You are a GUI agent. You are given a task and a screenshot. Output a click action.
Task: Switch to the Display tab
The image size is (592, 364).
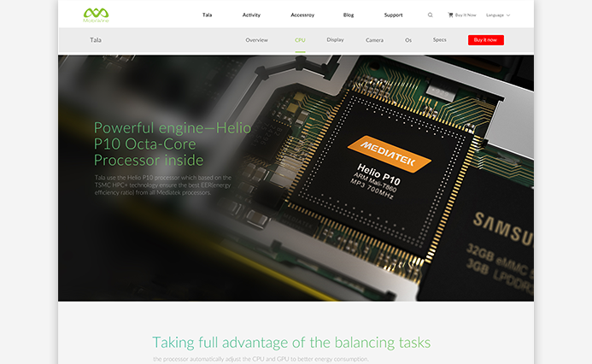[335, 40]
